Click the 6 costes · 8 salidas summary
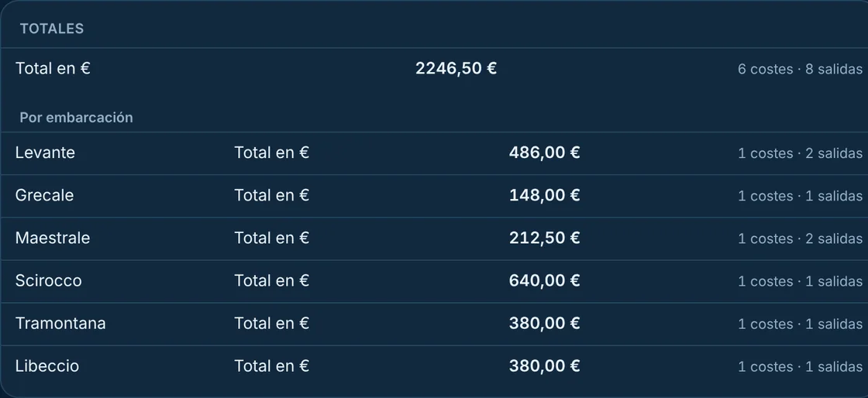 800,69
